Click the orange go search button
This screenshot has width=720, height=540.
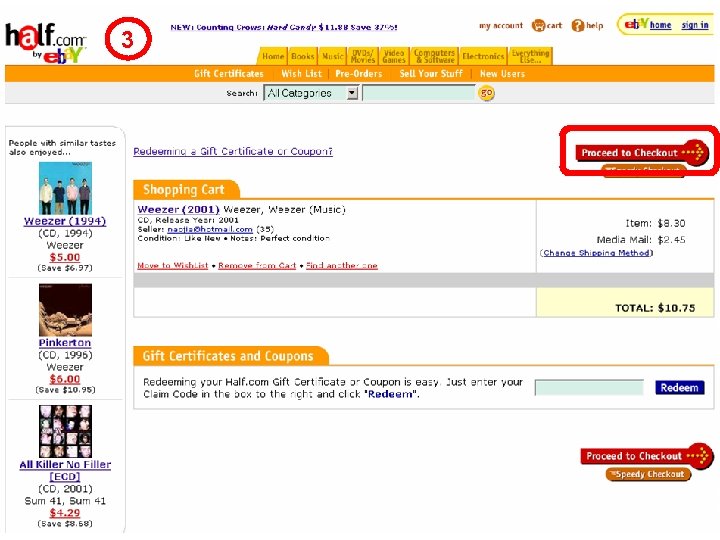point(486,93)
